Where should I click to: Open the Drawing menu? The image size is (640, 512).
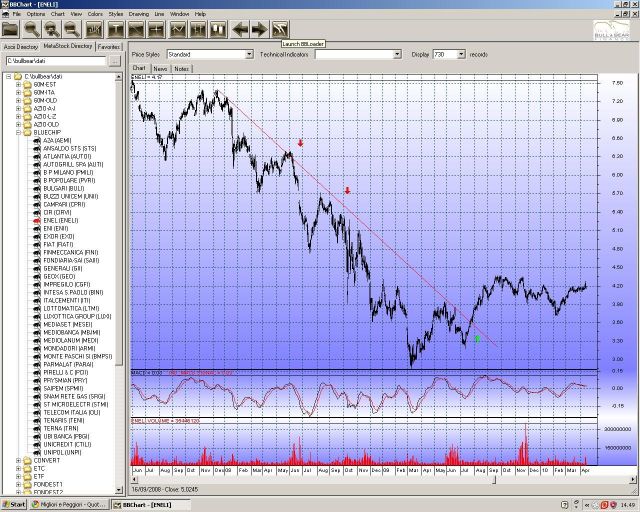tap(139, 14)
